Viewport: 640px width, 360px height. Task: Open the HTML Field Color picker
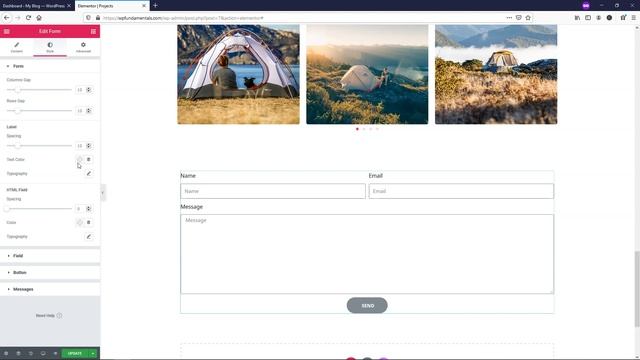click(x=80, y=222)
